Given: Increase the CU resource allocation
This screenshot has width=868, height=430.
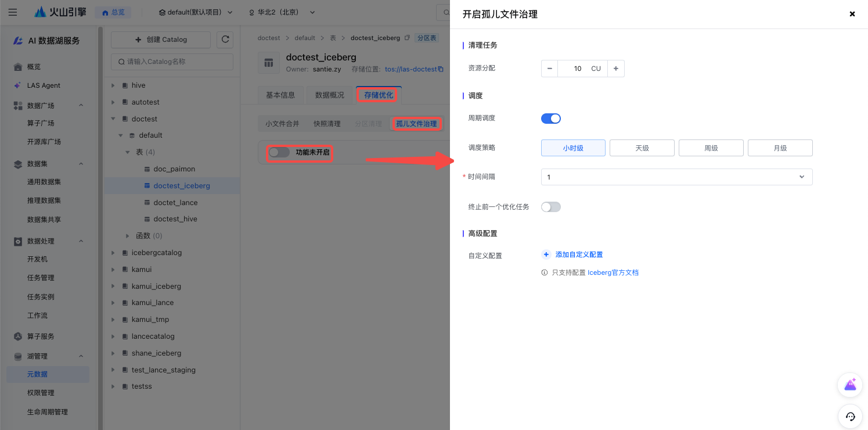Looking at the screenshot, I should (x=616, y=69).
